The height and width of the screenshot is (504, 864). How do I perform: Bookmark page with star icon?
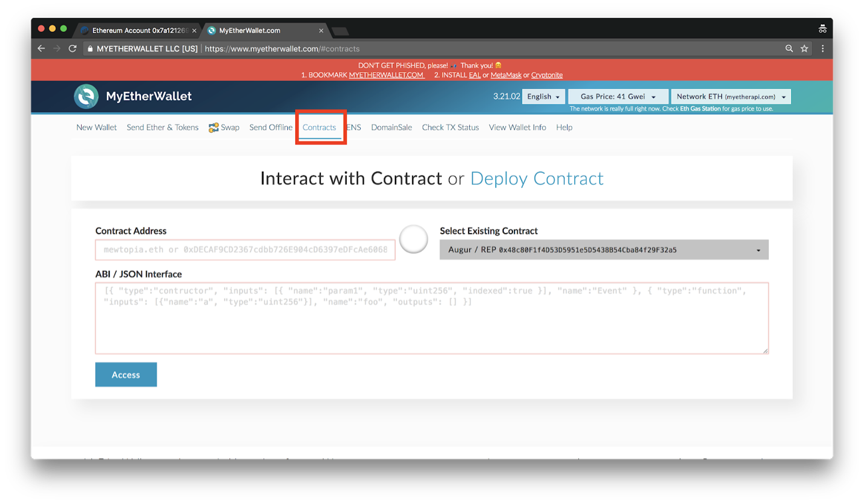click(x=804, y=48)
